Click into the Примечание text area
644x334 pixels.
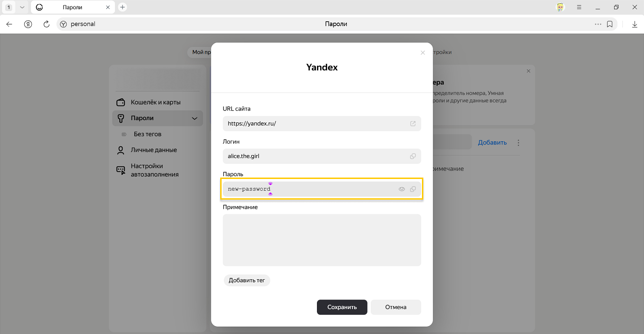(x=322, y=240)
